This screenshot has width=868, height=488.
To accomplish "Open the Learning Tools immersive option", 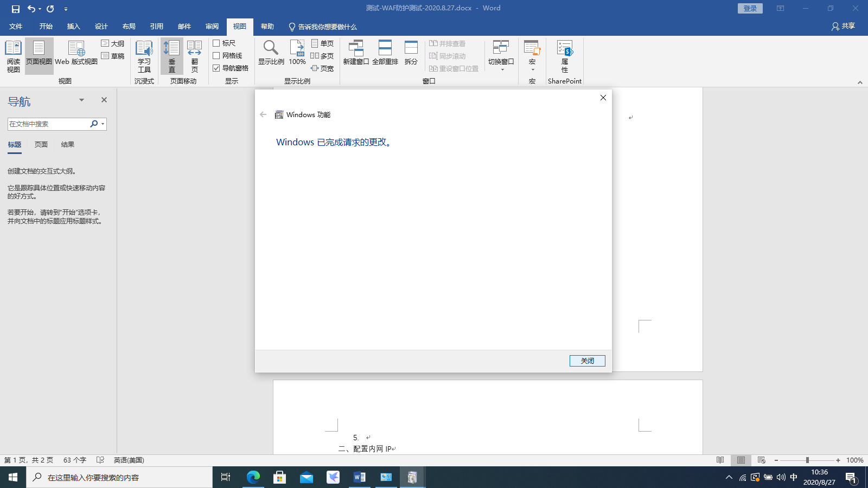I will pos(144,56).
